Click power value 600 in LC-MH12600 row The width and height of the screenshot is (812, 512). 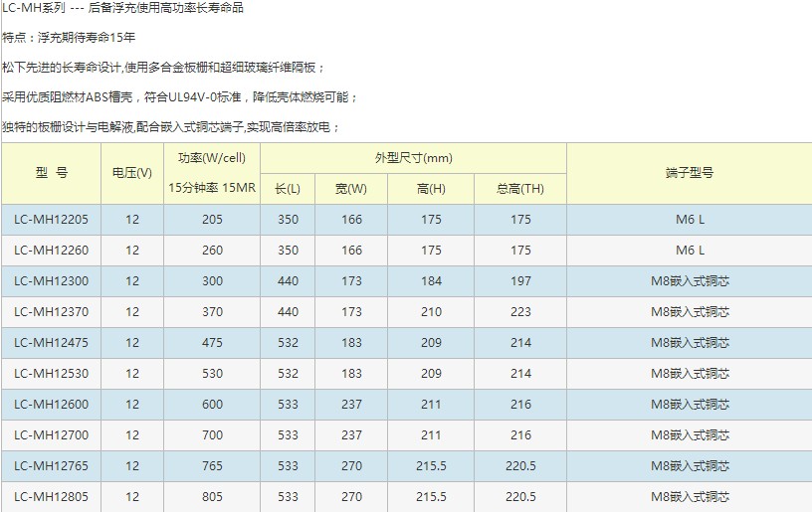pyautogui.click(x=212, y=404)
